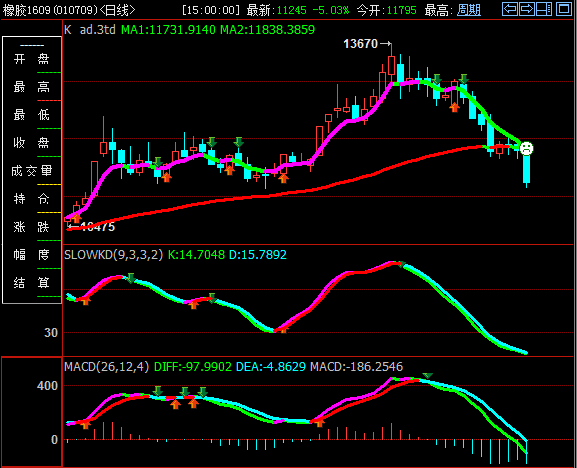Click the DEA:-4.8629 value

(271, 367)
